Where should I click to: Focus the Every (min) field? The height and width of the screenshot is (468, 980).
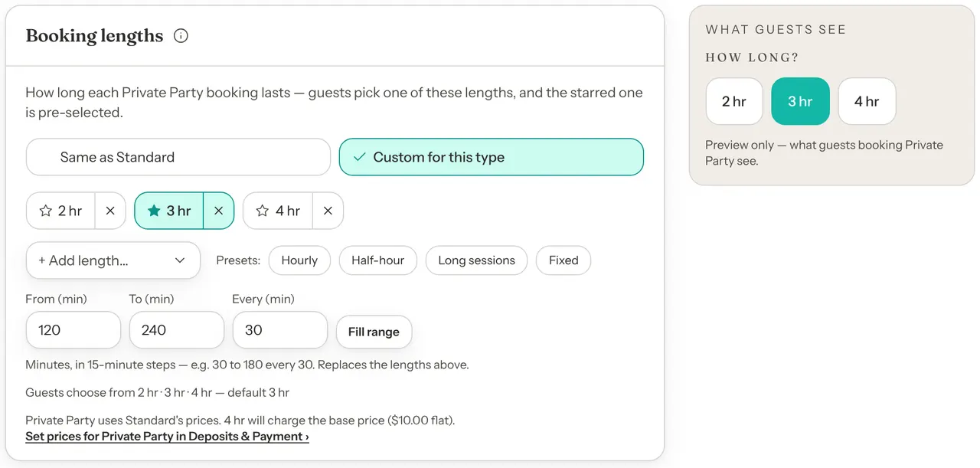pos(280,330)
